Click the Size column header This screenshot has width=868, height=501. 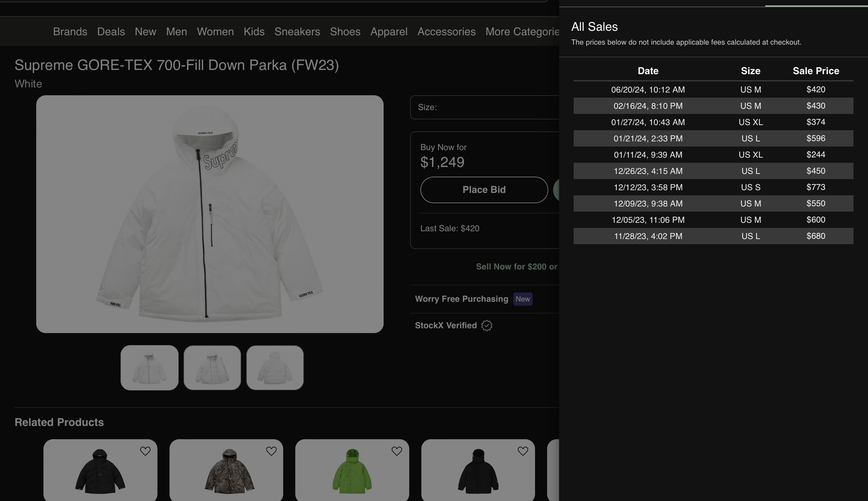click(751, 71)
